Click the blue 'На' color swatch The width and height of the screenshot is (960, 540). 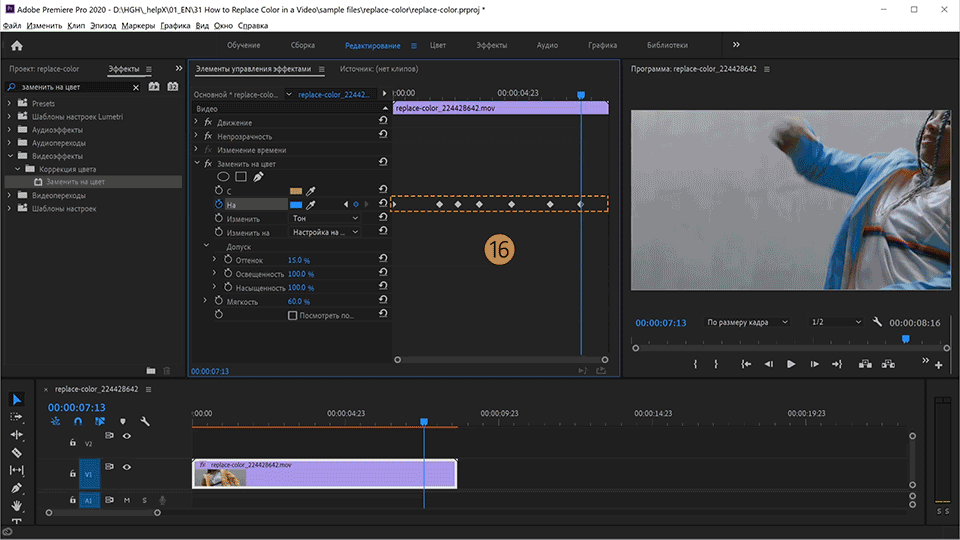pyautogui.click(x=295, y=204)
